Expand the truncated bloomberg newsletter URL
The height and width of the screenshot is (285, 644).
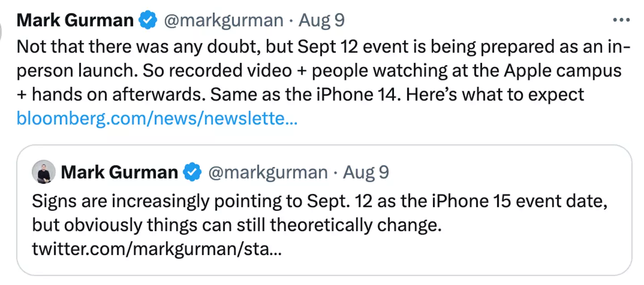click(157, 118)
